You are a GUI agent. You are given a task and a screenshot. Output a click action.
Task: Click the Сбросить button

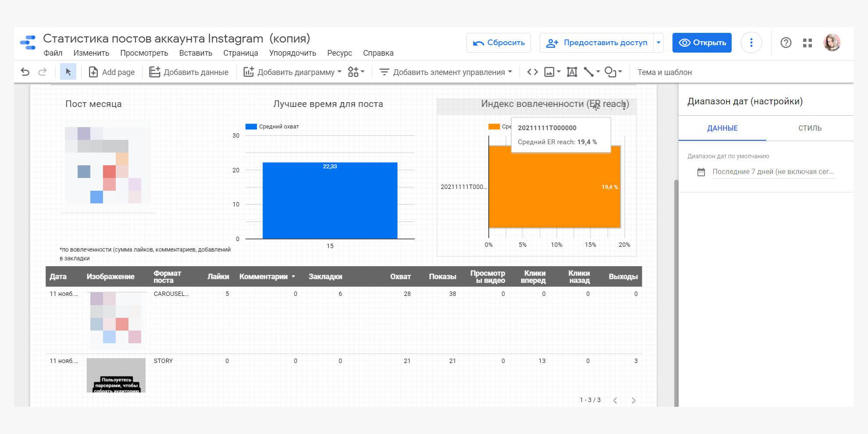coord(498,43)
